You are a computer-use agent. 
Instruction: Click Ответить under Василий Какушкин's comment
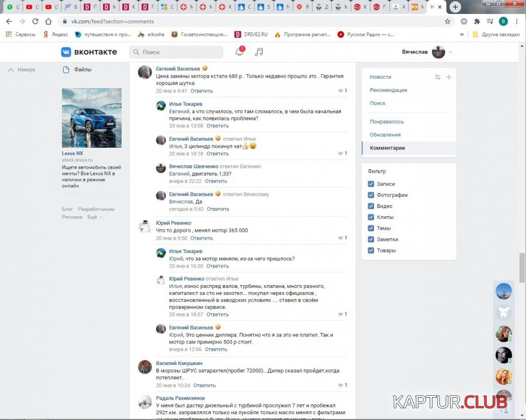click(x=205, y=386)
